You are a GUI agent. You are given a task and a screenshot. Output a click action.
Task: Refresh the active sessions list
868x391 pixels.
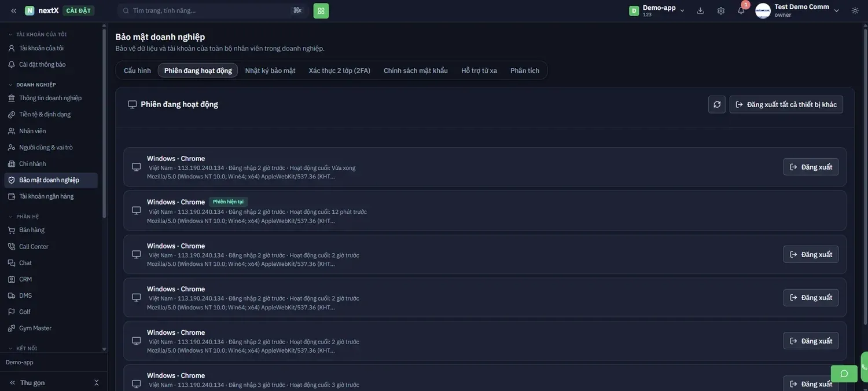click(717, 104)
